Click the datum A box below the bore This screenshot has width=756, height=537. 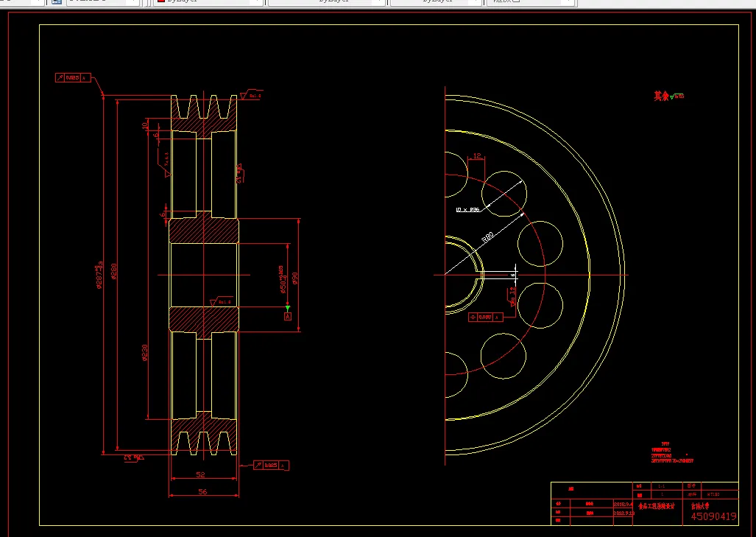[x=288, y=317]
